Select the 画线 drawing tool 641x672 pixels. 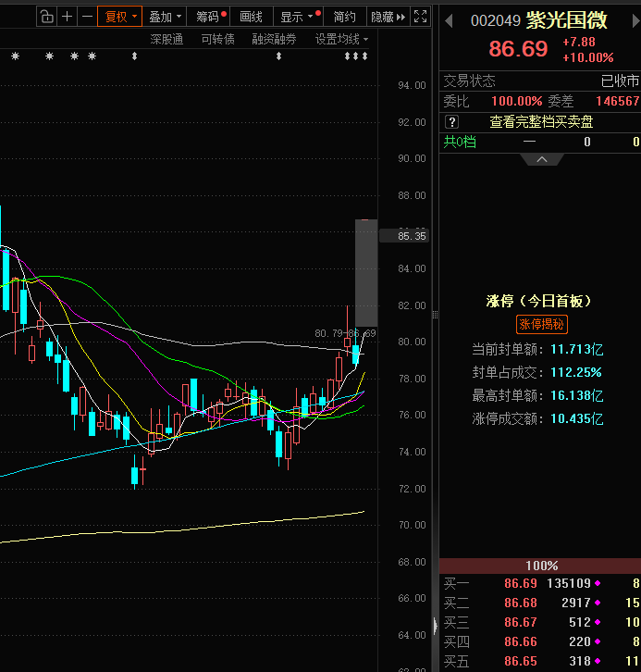coord(251,18)
